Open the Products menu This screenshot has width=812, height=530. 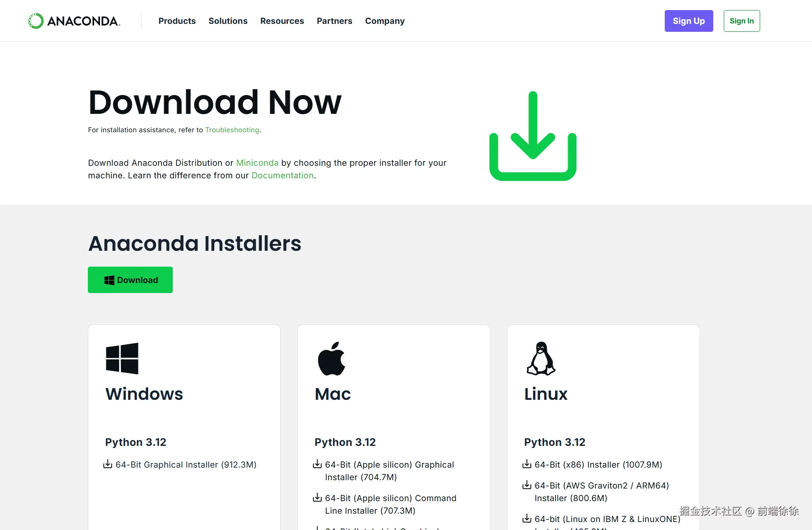click(x=177, y=21)
